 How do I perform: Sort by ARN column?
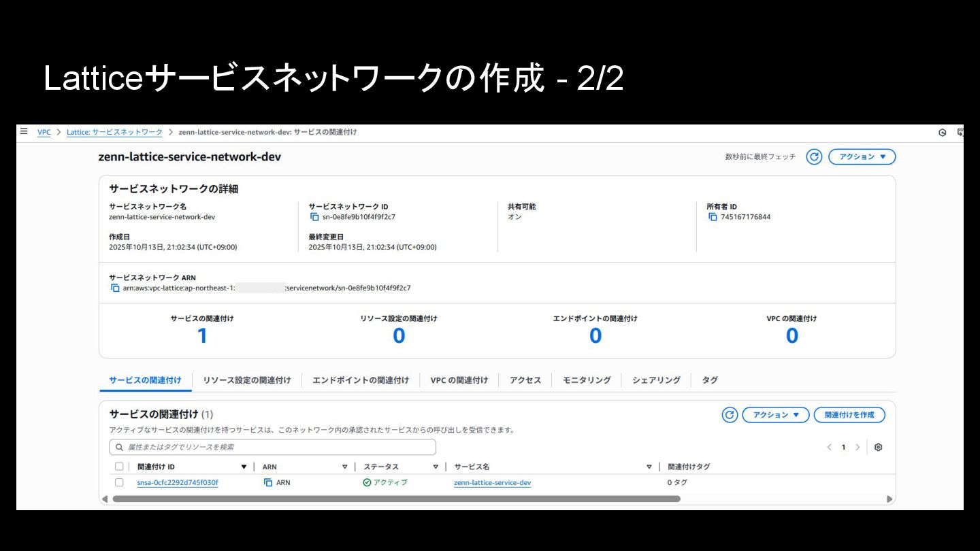(x=344, y=467)
